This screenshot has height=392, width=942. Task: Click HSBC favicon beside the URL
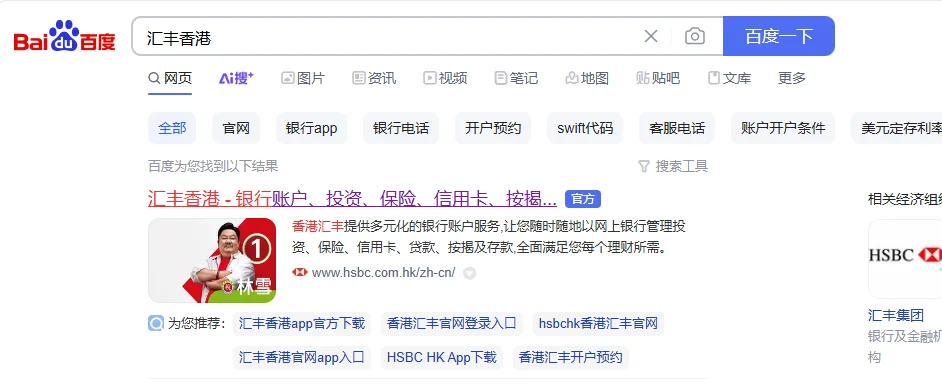click(300, 273)
